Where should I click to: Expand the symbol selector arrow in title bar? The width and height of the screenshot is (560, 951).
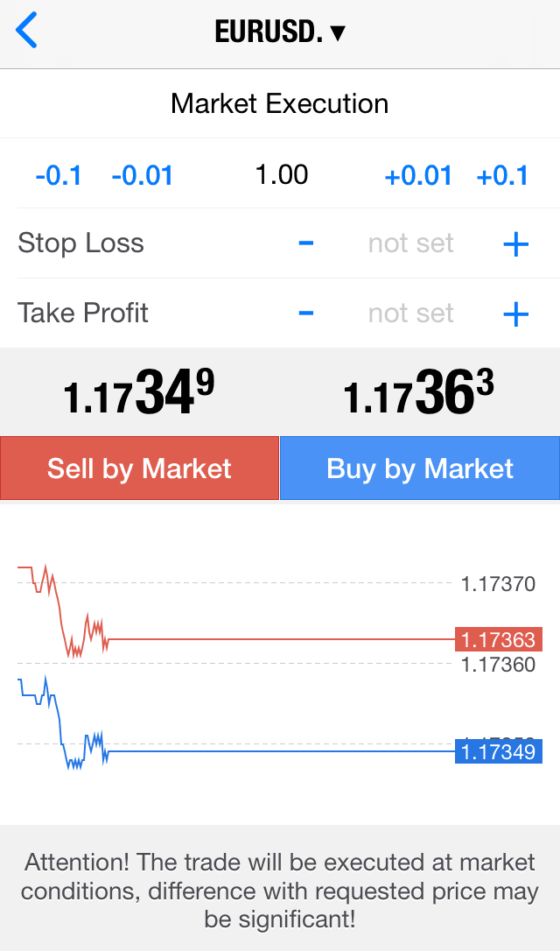[x=337, y=31]
